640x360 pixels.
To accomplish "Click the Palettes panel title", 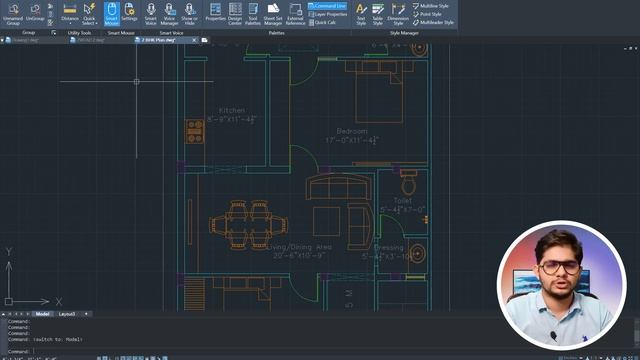I will coord(276,33).
